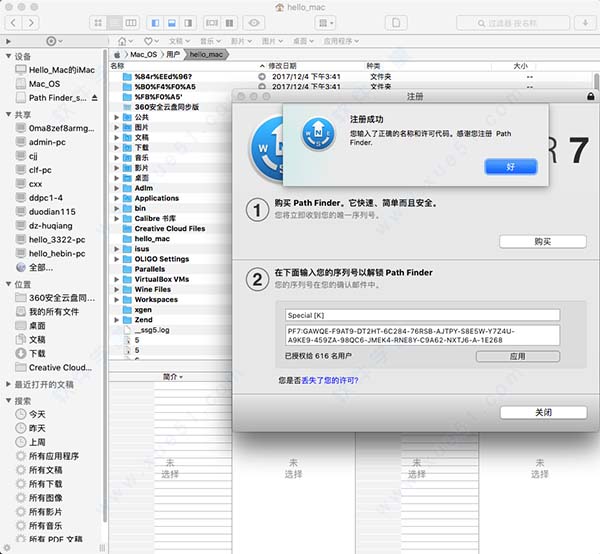Switch to list view in the toolbar
The image size is (600, 554).
pos(114,23)
